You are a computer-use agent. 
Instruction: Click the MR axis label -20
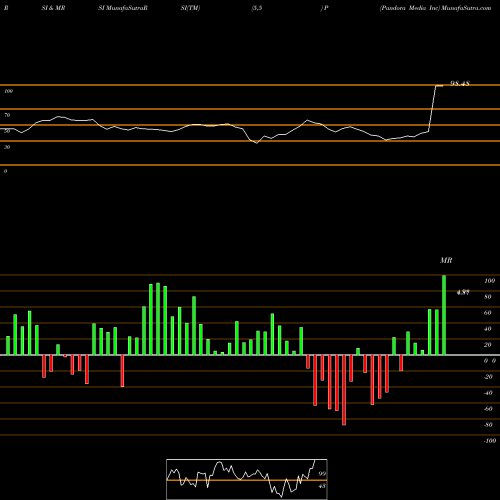(x=488, y=377)
